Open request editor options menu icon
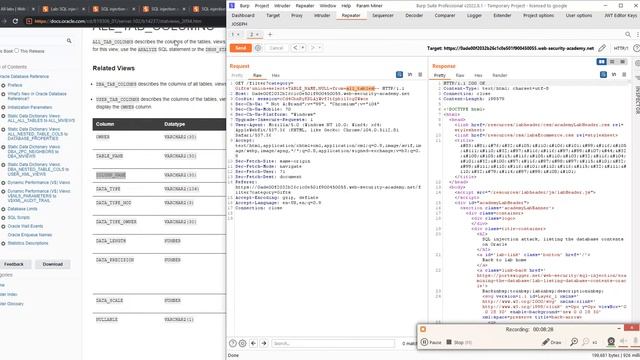Image resolution: width=640 pixels, height=360 pixels. tap(420, 75)
